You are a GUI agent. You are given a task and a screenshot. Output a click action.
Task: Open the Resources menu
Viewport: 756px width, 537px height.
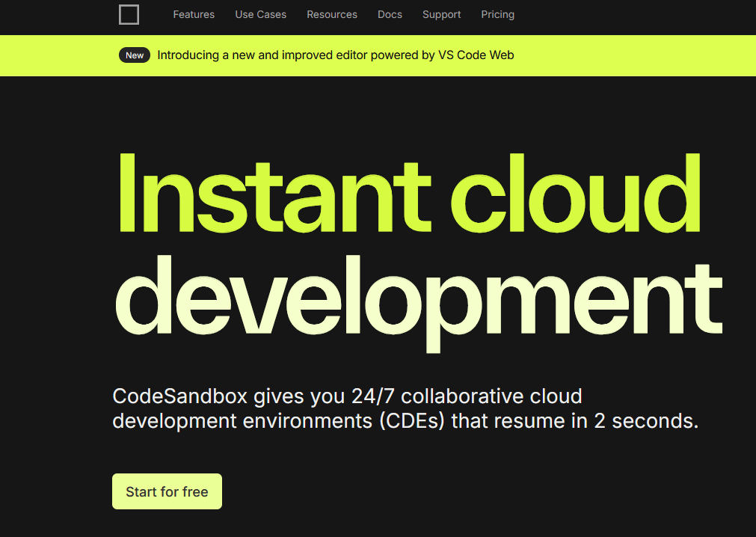click(332, 14)
